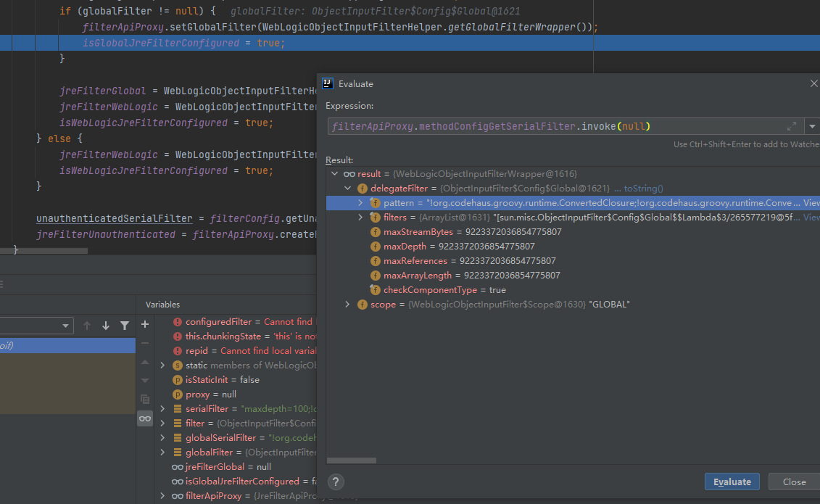Screen dimensions: 820x504
Task: Click the proxy = null variable row
Action: coord(236,394)
